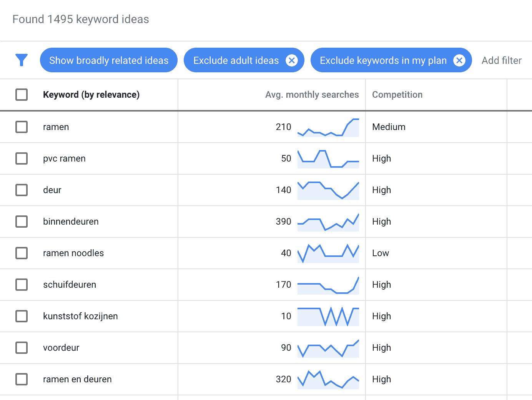This screenshot has width=532, height=400.
Task: Click the 170 searches value
Action: [x=284, y=285]
